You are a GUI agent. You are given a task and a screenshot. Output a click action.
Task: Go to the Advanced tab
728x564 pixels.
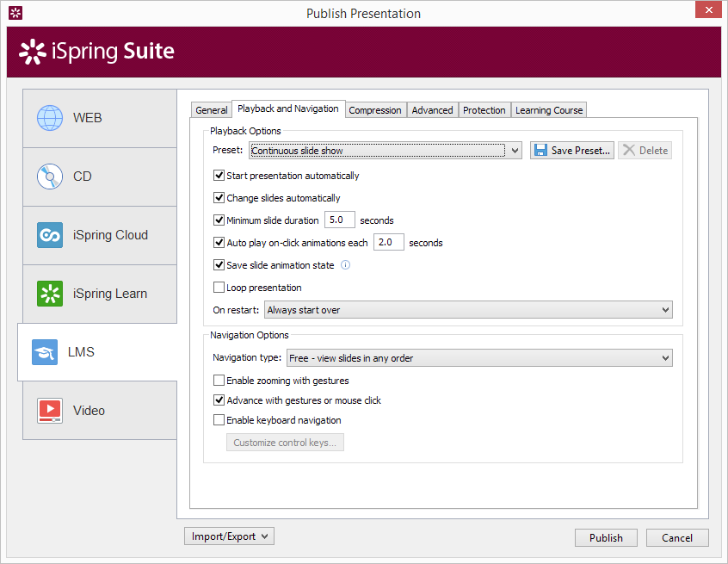point(432,110)
